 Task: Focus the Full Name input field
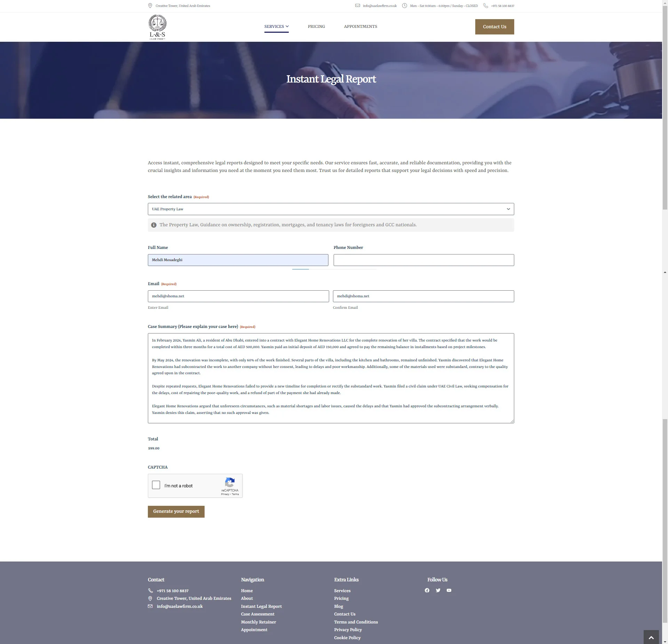coord(238,260)
